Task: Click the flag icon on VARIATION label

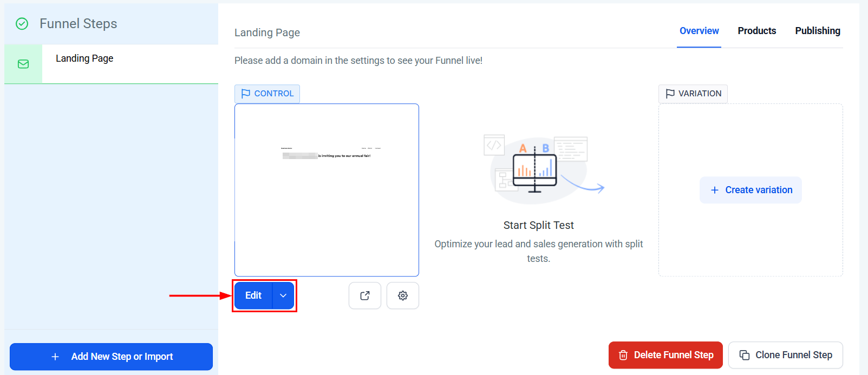Action: [x=670, y=94]
